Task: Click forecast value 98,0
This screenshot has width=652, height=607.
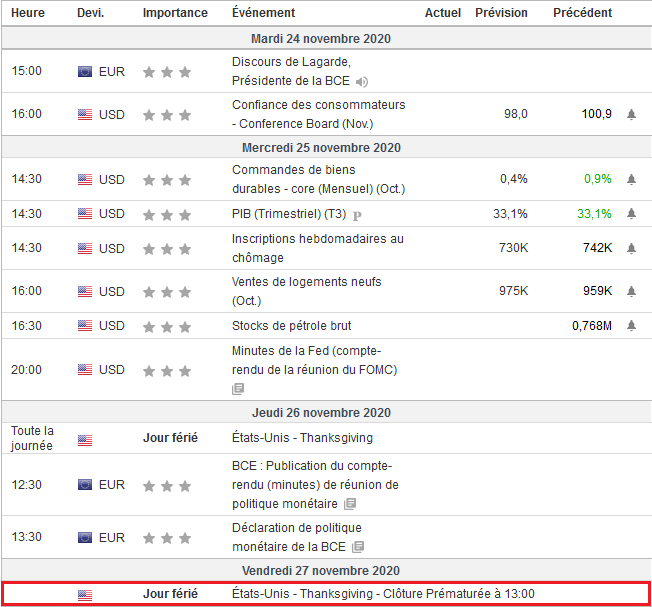Action: coord(516,114)
